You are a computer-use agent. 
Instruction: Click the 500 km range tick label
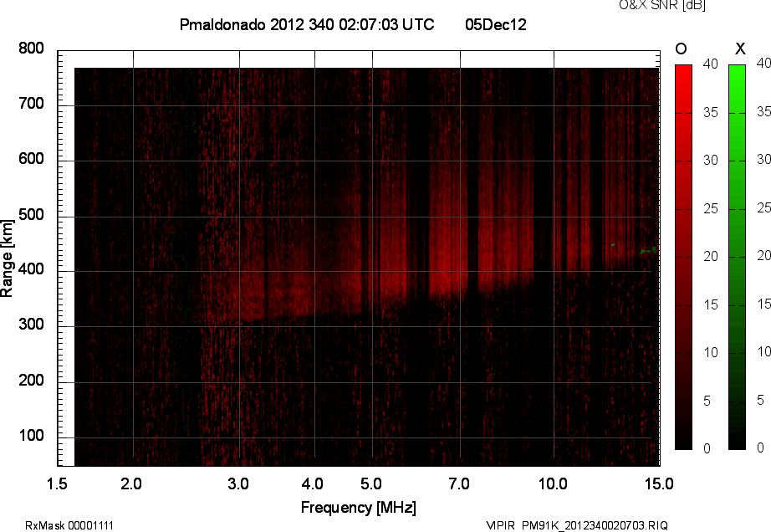coord(31,215)
